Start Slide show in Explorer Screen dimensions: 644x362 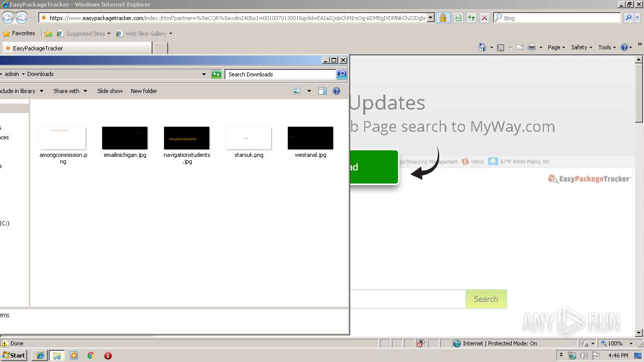[x=110, y=91]
